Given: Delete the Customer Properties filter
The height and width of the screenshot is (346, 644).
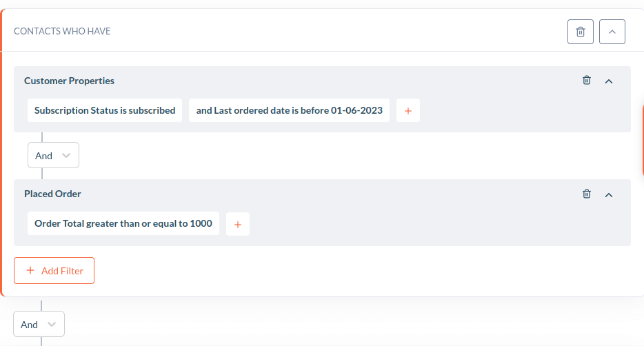Looking at the screenshot, I should 587,80.
